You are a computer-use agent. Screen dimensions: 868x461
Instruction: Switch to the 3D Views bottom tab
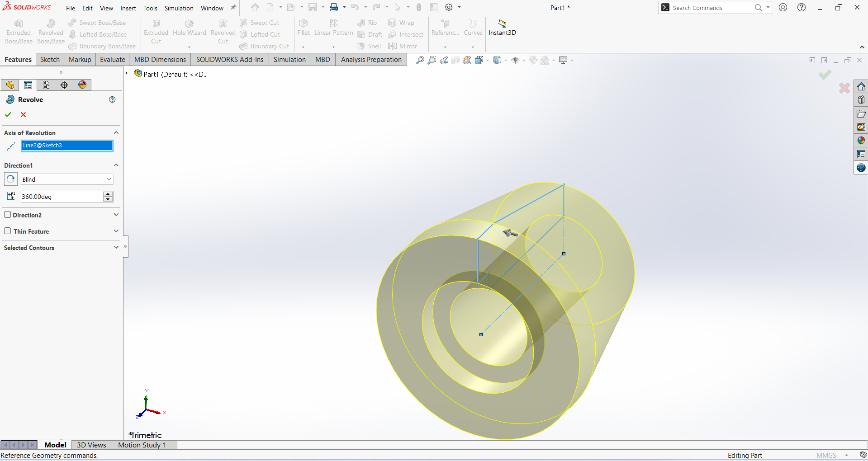[x=91, y=445]
